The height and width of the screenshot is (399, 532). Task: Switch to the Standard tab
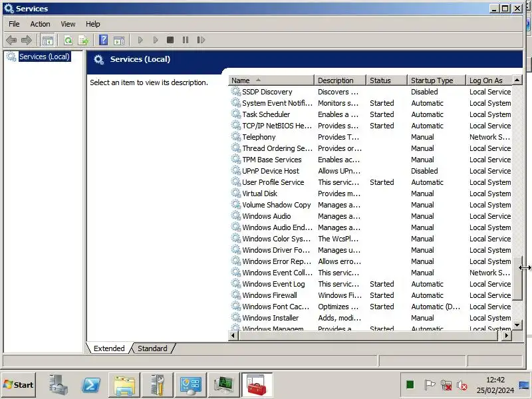pyautogui.click(x=152, y=348)
